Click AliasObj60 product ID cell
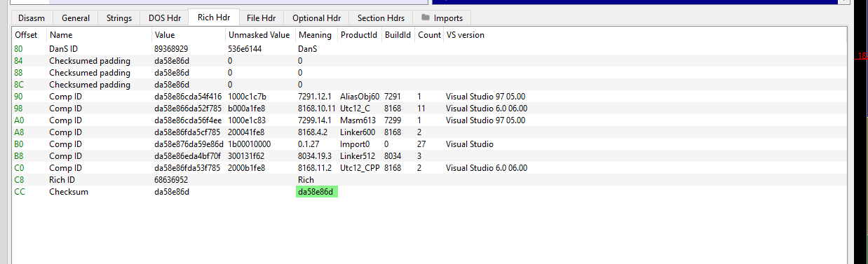 coord(360,97)
